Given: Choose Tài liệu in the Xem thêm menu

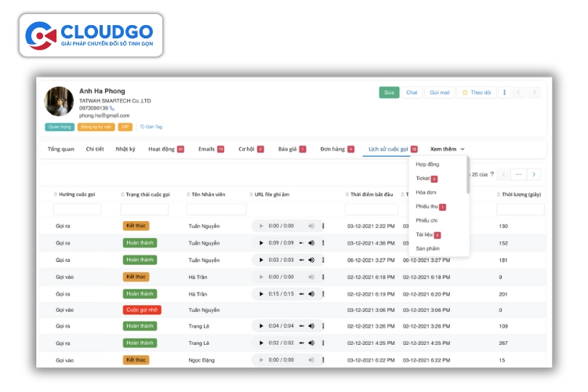Looking at the screenshot, I should coord(425,234).
